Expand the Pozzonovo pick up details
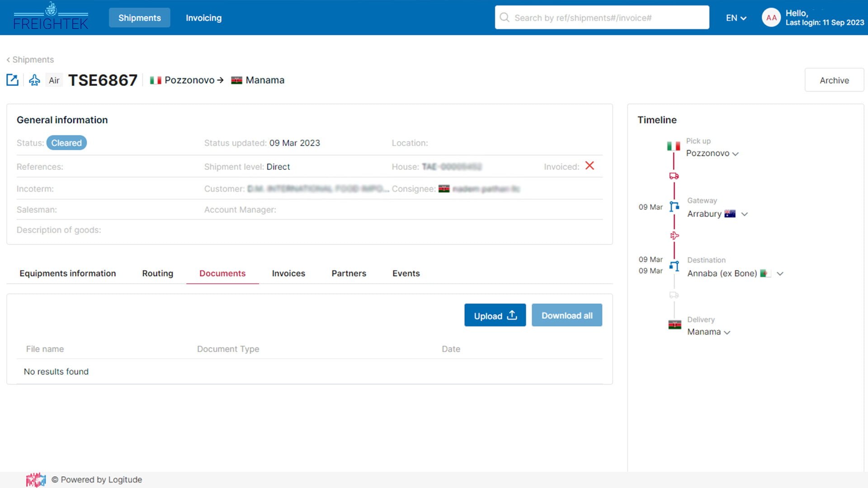 (x=736, y=154)
